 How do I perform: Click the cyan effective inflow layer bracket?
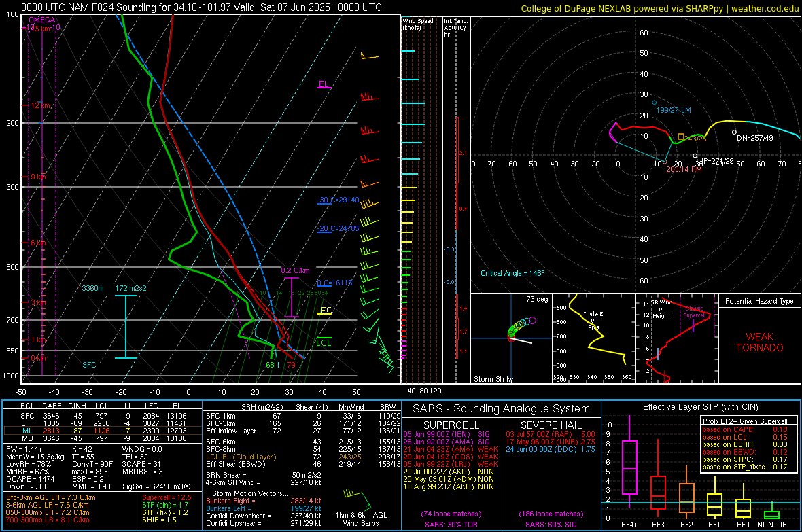click(126, 326)
